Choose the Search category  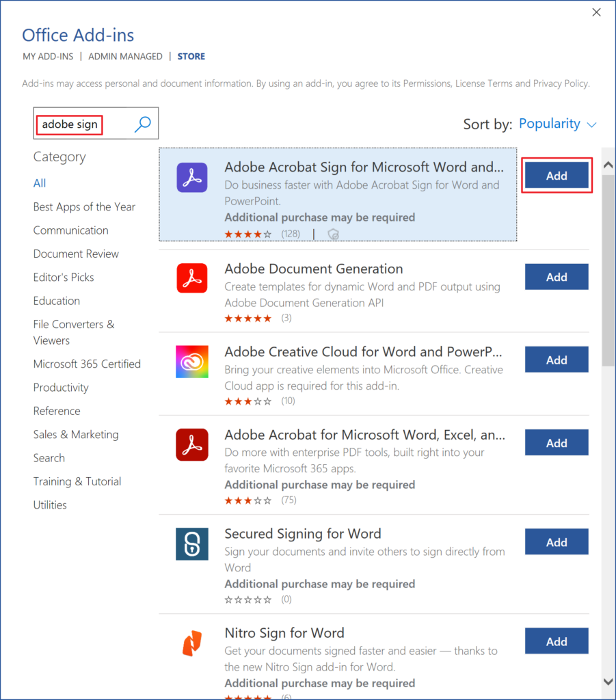[49, 458]
